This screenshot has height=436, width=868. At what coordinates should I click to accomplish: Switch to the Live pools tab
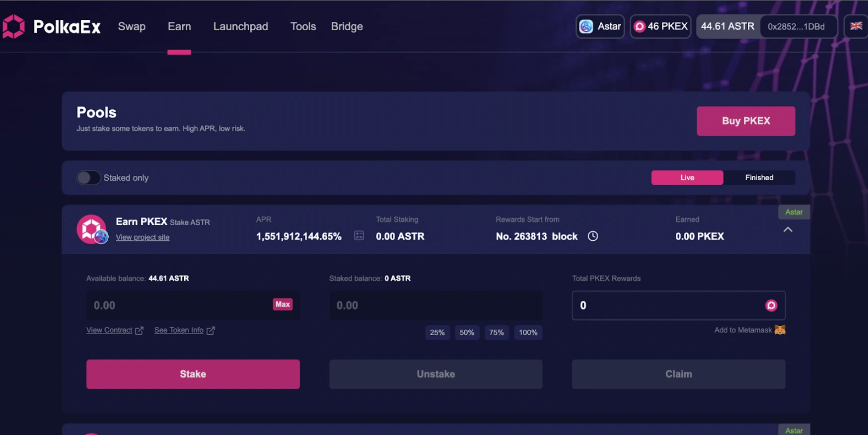[687, 178]
